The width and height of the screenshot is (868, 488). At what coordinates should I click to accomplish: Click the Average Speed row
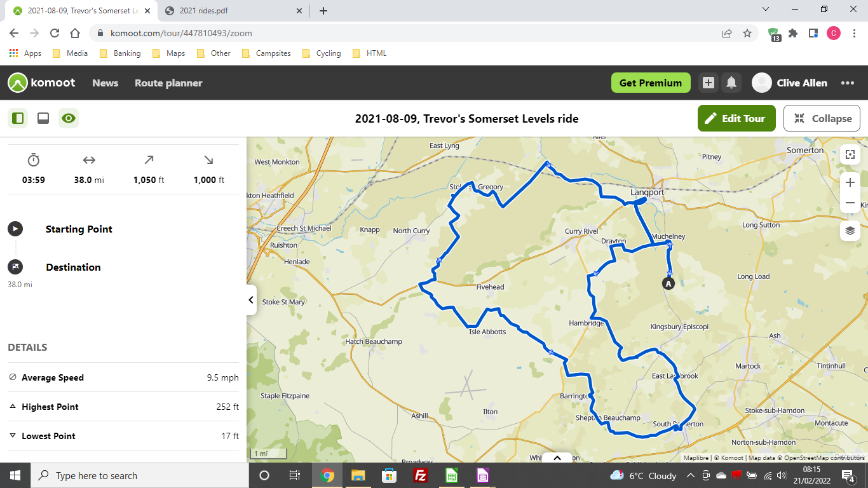pyautogui.click(x=123, y=377)
